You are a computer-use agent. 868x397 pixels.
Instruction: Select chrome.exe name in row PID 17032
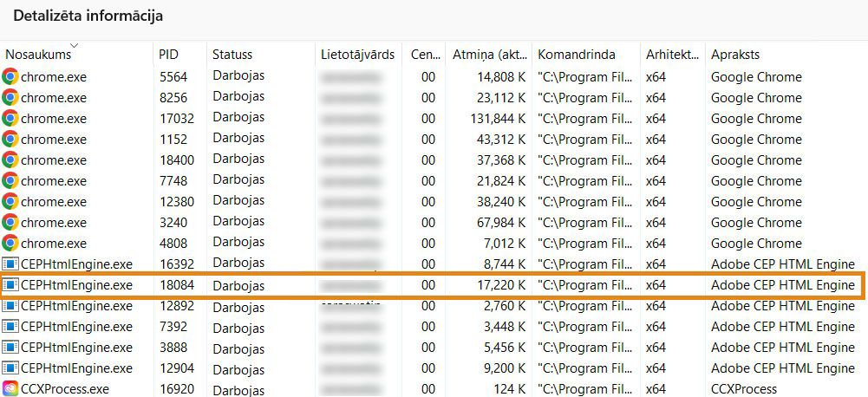pos(54,119)
